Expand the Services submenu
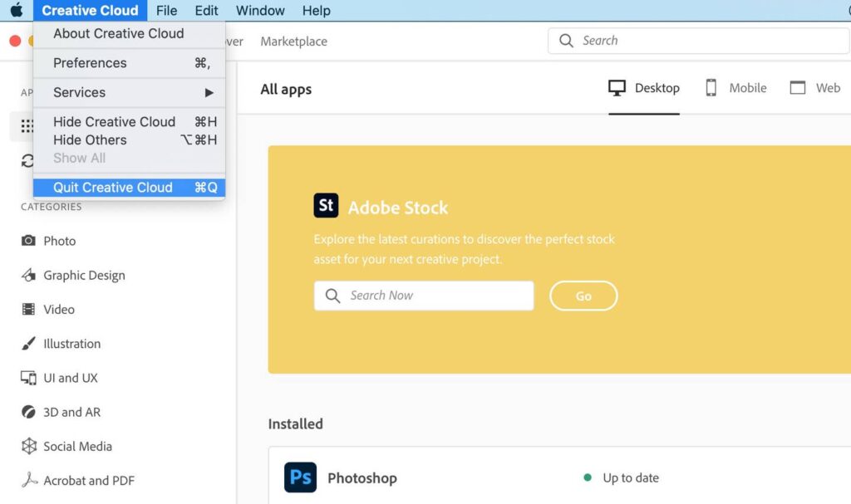Image resolution: width=851 pixels, height=504 pixels. [x=129, y=92]
